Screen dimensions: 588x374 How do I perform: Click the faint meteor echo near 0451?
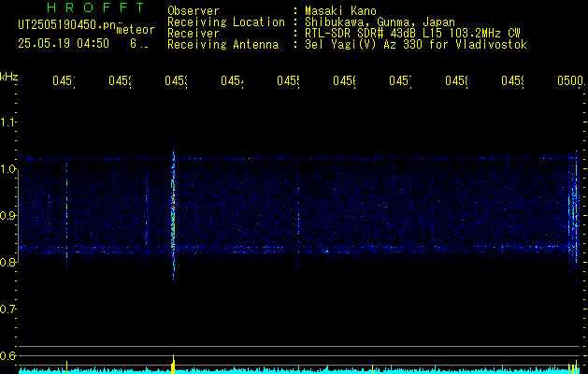(66, 218)
